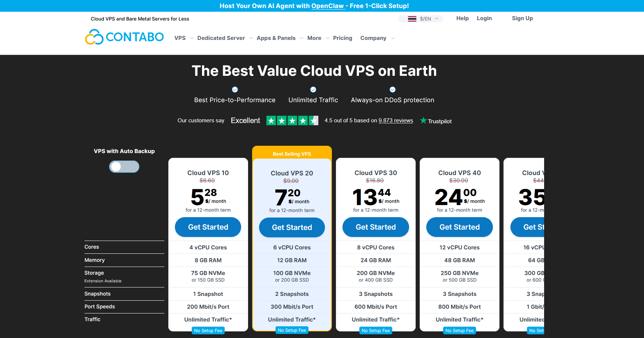Click the 2 Snapshots cell

pos(292,294)
